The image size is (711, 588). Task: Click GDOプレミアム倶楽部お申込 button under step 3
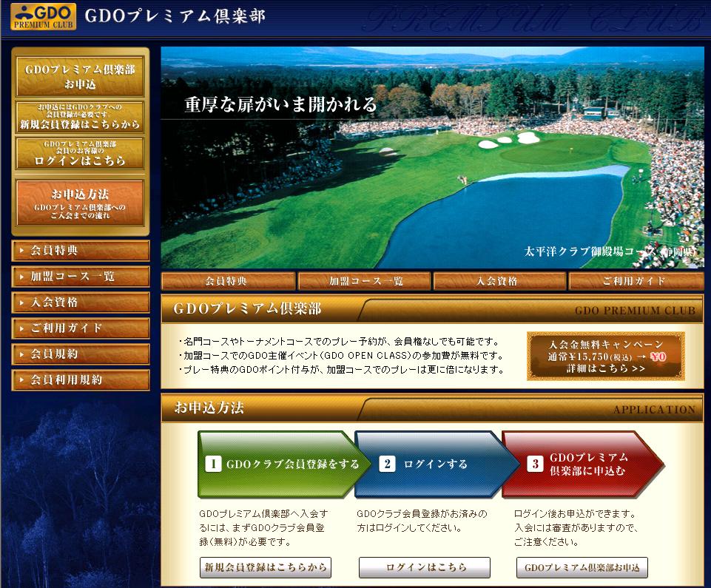click(582, 567)
